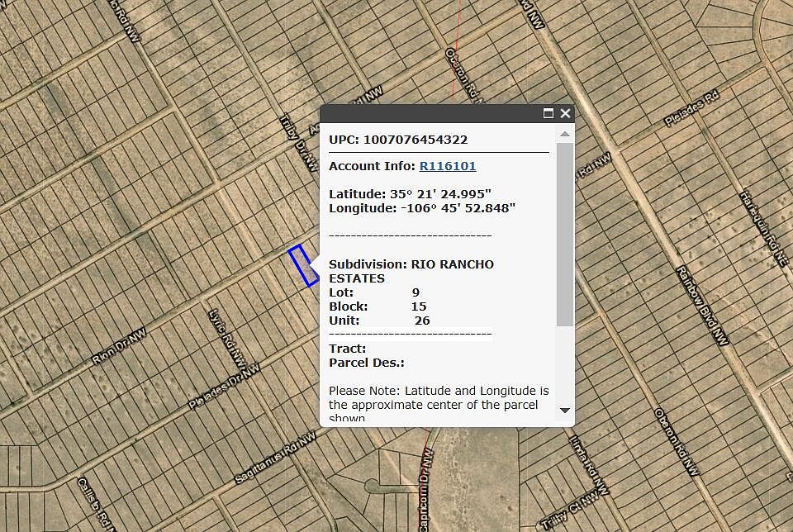Click the Pleiades Rd label on map
793x532 pixels.
pos(691,109)
